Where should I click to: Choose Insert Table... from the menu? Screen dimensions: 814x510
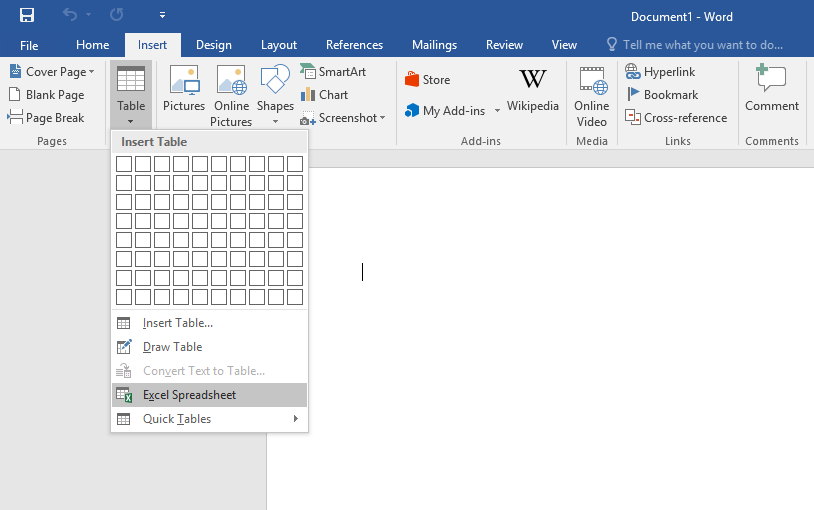(210, 323)
